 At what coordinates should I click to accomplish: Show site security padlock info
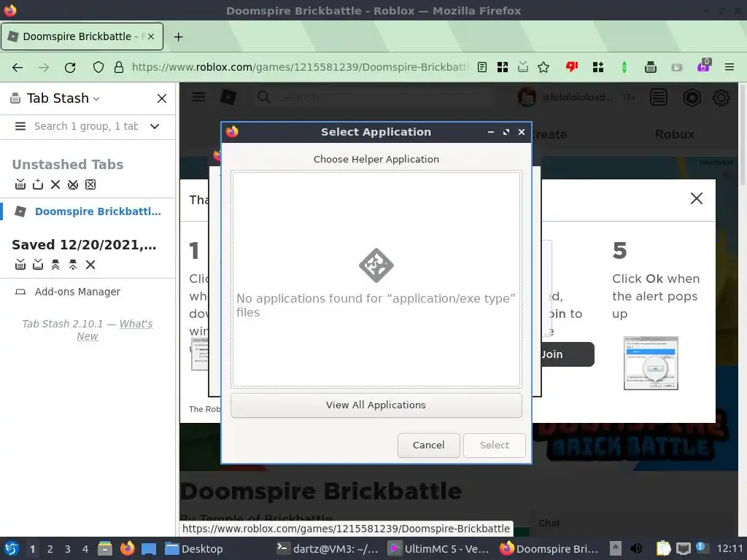click(x=119, y=67)
